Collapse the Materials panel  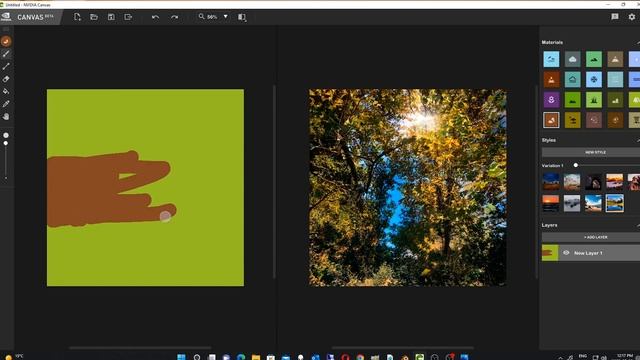638,42
